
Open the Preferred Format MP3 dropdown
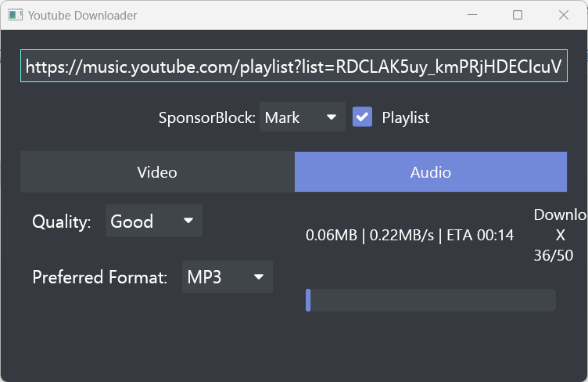[x=227, y=277]
